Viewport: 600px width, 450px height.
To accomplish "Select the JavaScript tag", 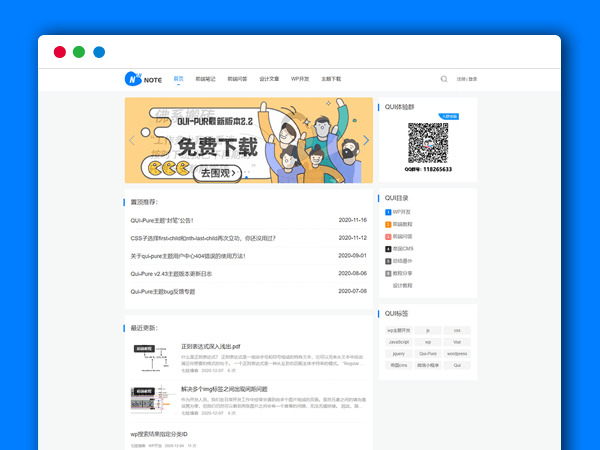I will tap(397, 341).
